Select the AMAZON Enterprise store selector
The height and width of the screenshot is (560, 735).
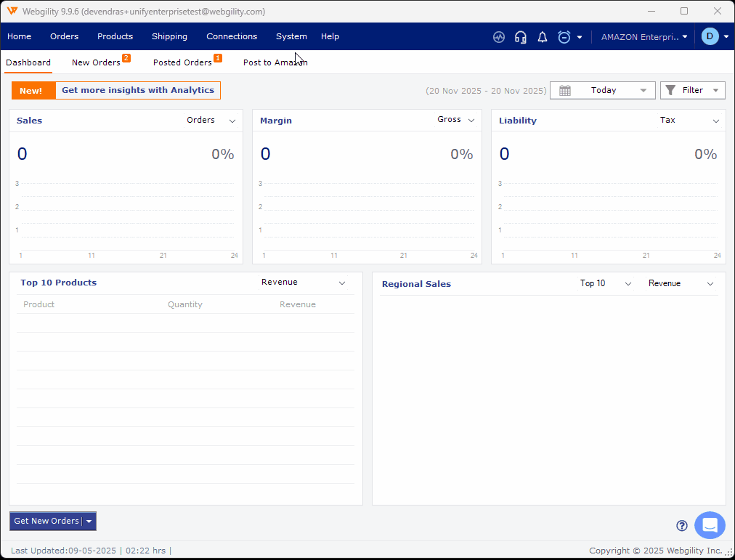coord(643,37)
